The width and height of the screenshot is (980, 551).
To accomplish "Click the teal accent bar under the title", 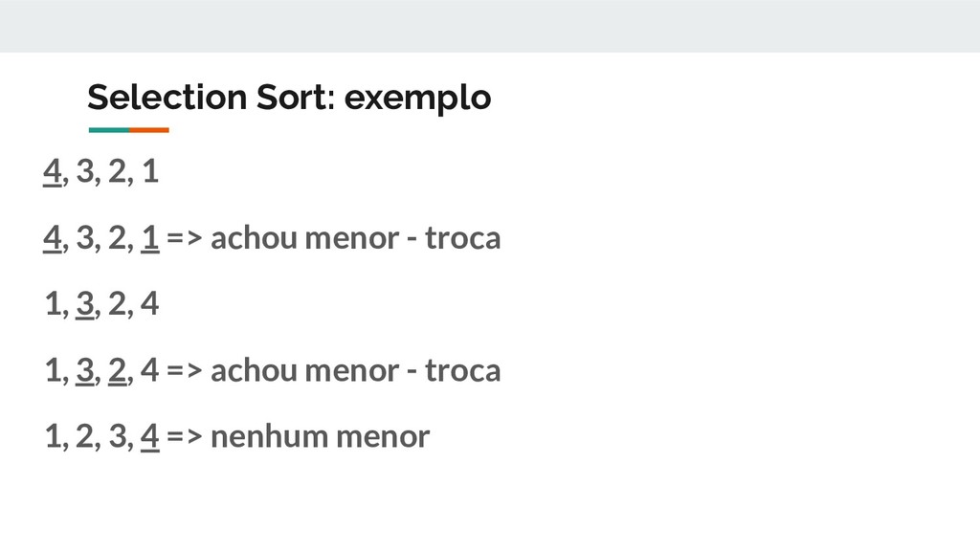I will click(x=109, y=130).
